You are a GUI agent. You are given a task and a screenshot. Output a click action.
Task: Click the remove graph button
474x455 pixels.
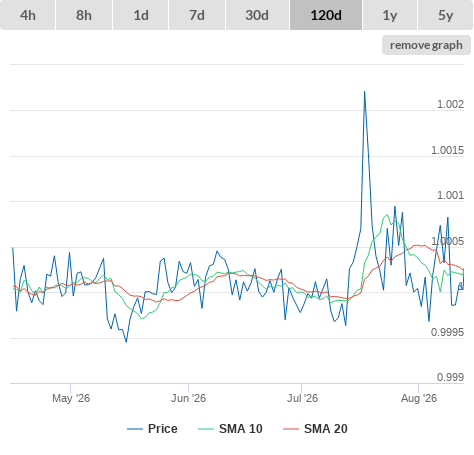(426, 45)
